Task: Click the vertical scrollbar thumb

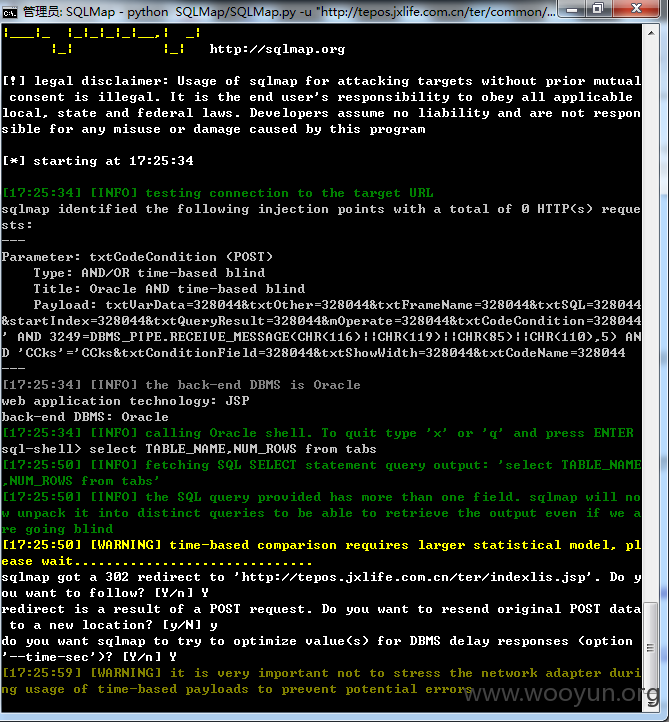Action: click(x=650, y=646)
